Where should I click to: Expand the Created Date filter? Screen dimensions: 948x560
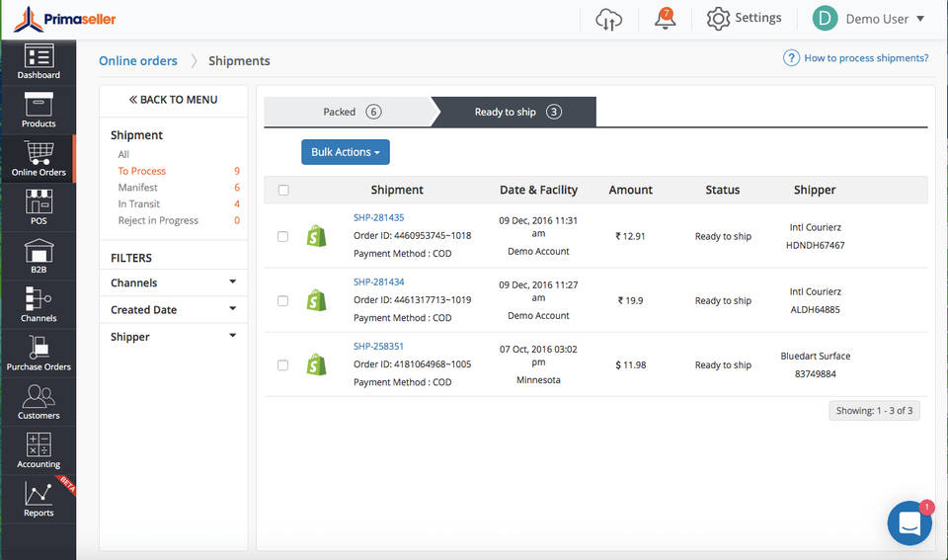coord(174,309)
